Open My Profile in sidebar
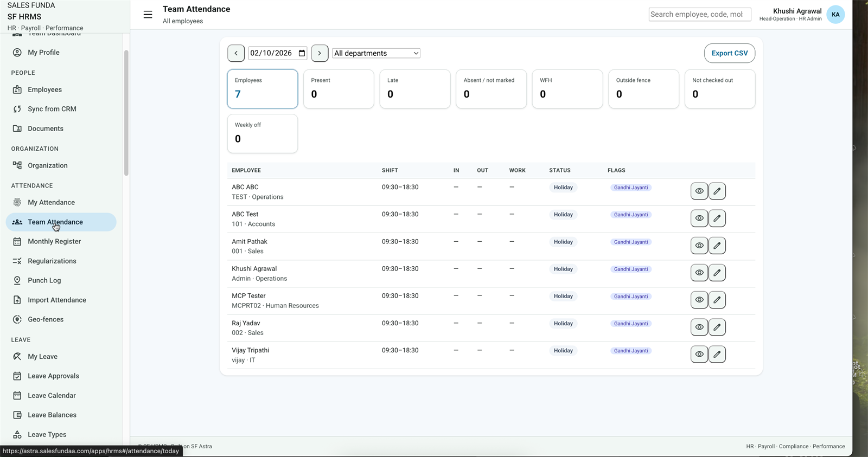 (61, 53)
